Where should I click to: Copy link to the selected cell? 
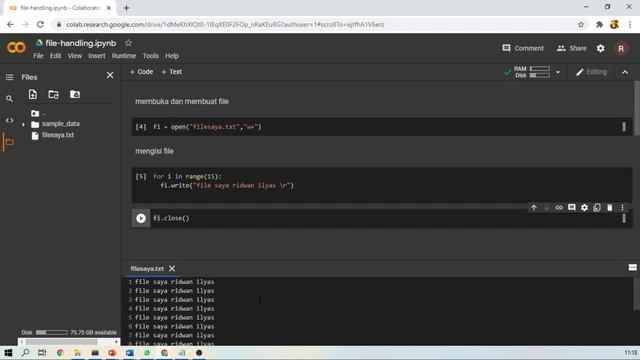559,208
